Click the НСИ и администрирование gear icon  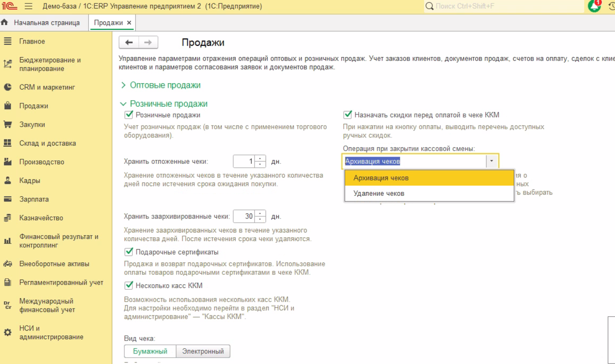[x=8, y=332]
